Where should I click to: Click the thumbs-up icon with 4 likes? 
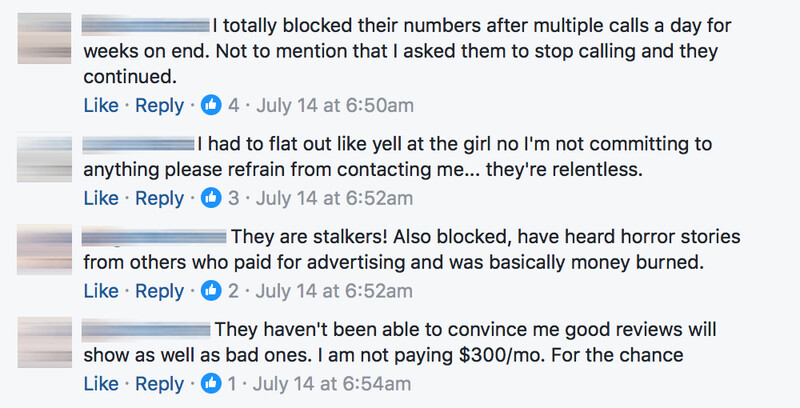point(211,106)
